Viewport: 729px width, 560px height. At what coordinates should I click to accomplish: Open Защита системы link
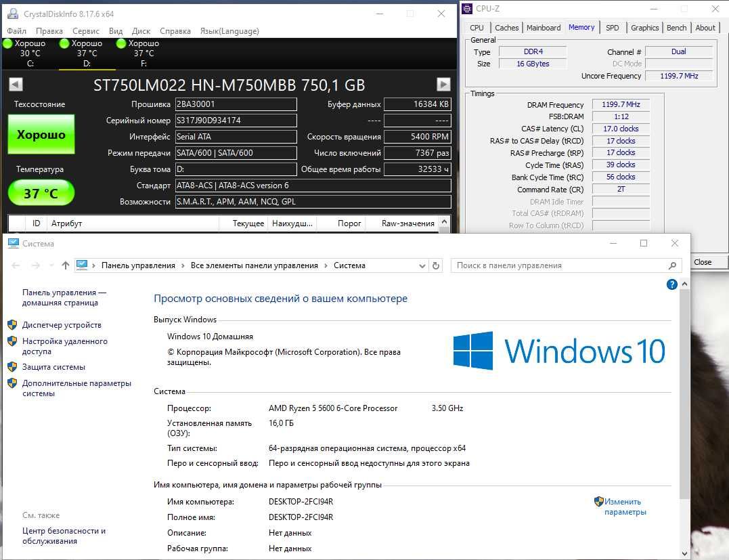(54, 367)
